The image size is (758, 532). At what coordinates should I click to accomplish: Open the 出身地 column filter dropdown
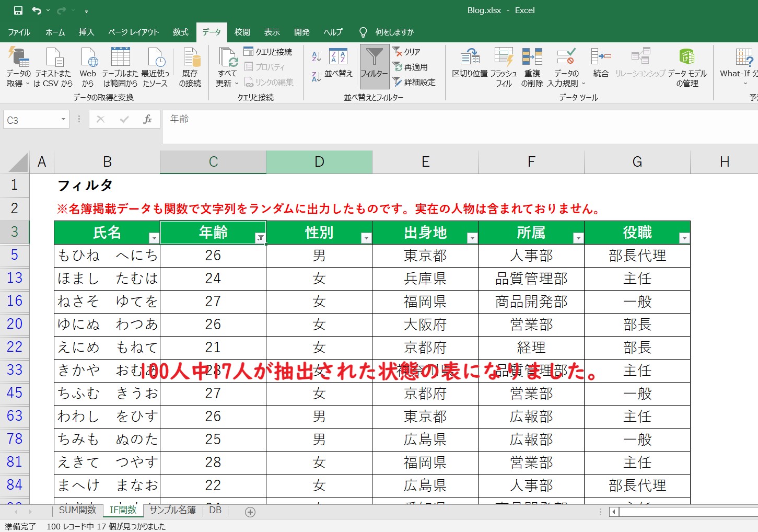[x=472, y=238]
